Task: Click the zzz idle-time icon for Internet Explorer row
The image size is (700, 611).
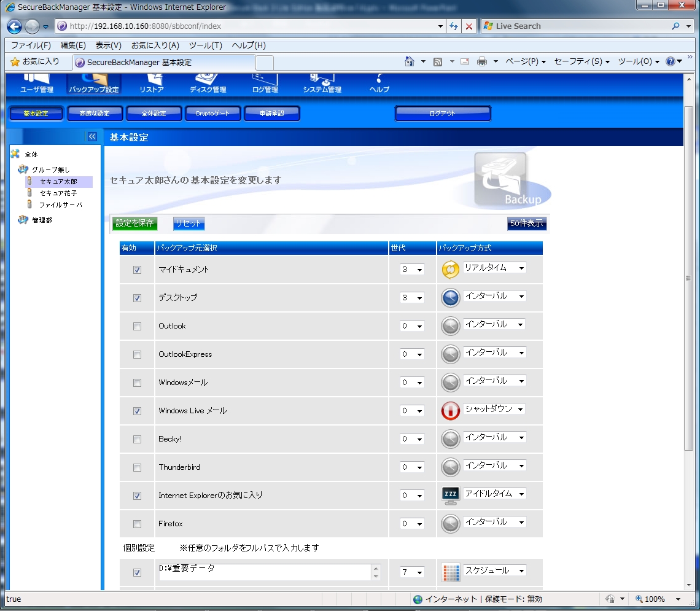Action: [x=451, y=496]
